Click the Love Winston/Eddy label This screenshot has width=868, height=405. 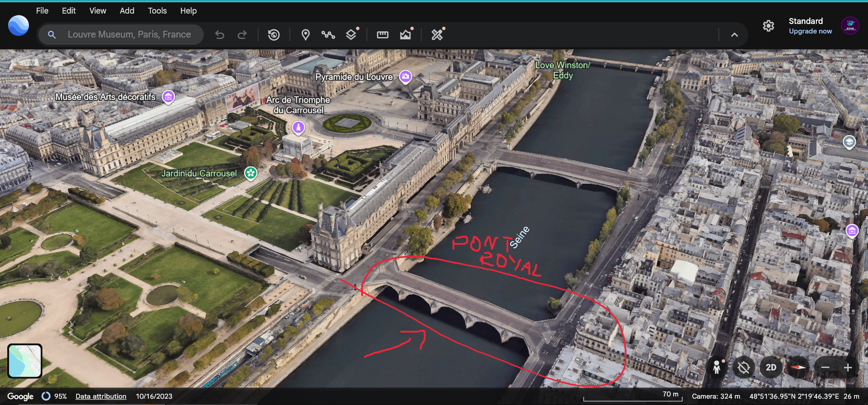point(563,70)
